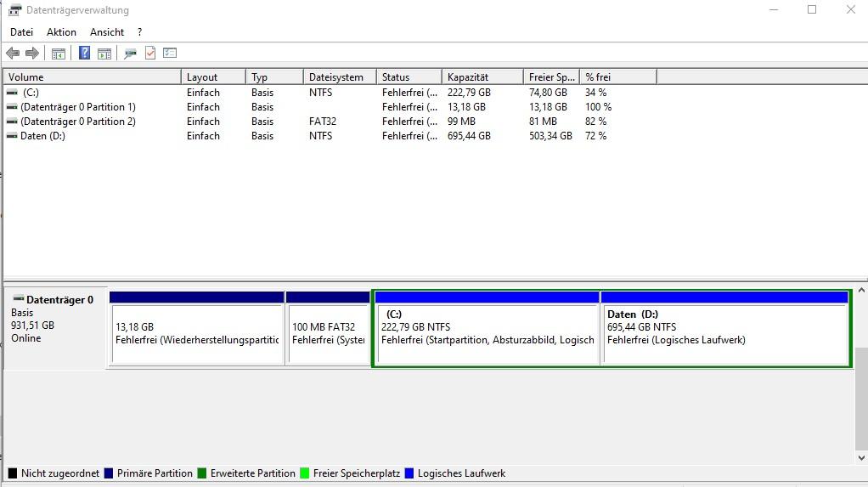Click the Datenträger 0 disk label panel
The image size is (868, 487).
pyautogui.click(x=54, y=328)
